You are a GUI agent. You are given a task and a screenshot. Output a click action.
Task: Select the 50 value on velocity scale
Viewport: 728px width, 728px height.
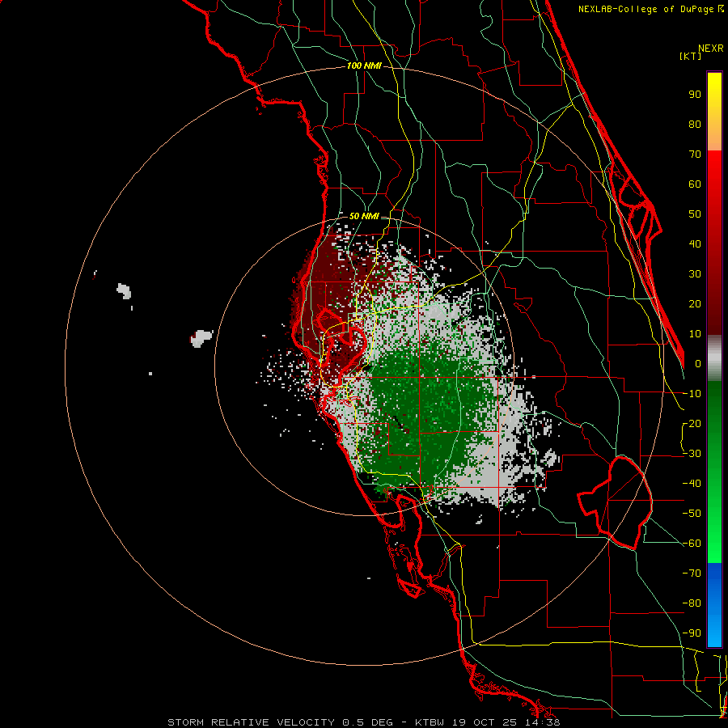click(695, 214)
